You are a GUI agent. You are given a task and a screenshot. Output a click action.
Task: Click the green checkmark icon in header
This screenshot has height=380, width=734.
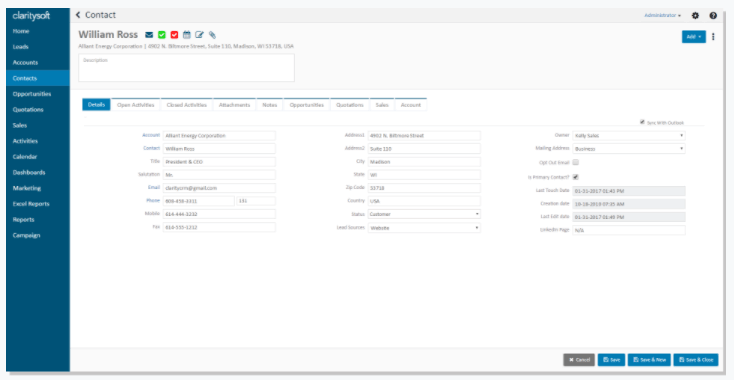click(162, 35)
